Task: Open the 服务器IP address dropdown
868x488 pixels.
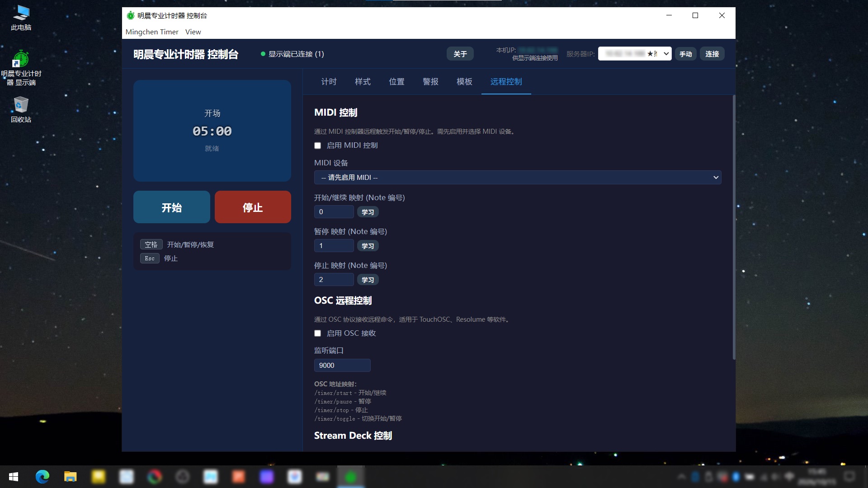Action: click(x=635, y=54)
